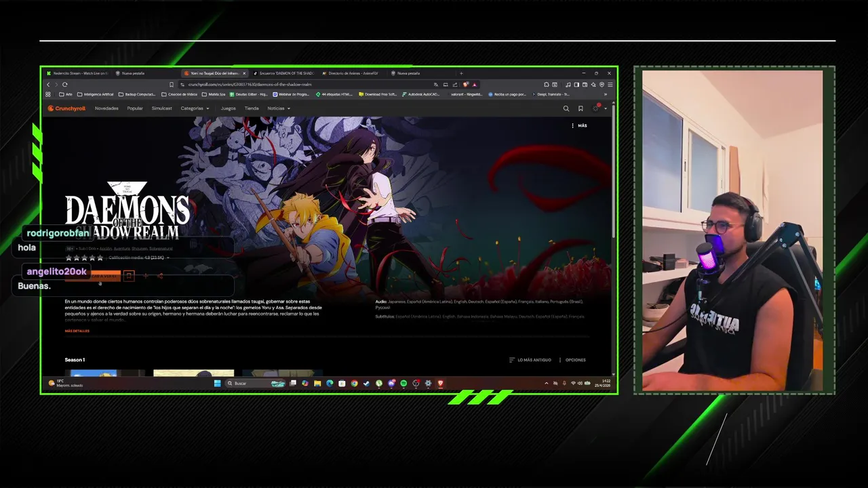Toggle the browser sidebar panel
868x488 pixels.
coord(576,85)
